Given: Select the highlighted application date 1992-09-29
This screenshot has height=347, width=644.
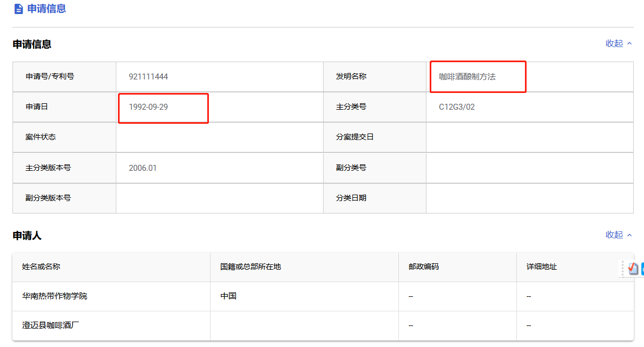Looking at the screenshot, I should 148,107.
